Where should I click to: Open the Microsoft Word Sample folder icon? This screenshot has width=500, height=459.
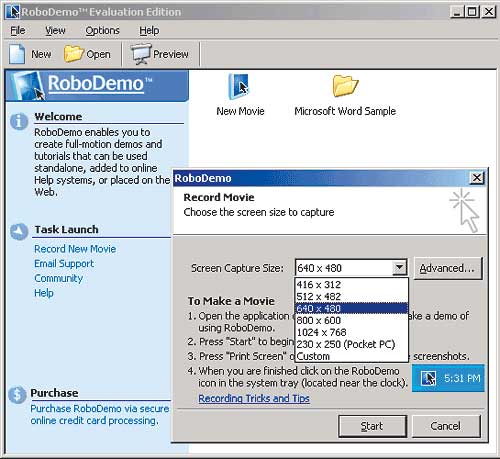click(345, 86)
